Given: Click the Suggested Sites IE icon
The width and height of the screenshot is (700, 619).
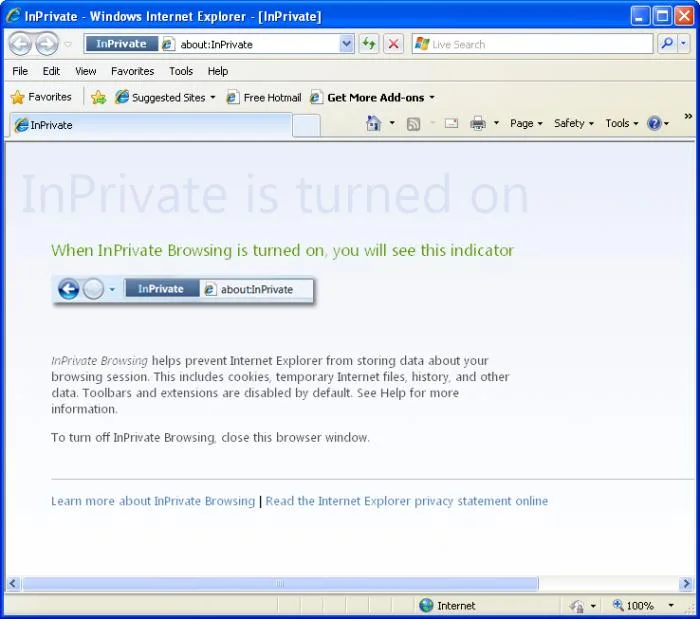Looking at the screenshot, I should pyautogui.click(x=121, y=97).
